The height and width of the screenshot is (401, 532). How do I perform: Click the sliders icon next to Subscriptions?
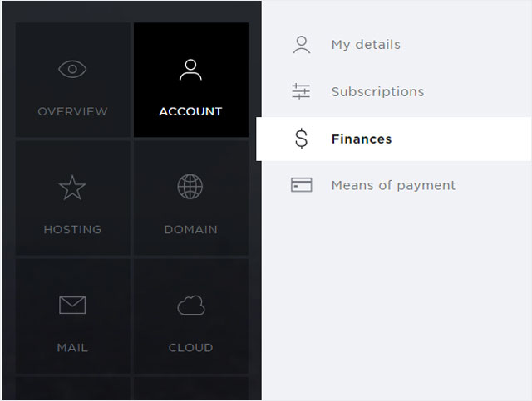coord(301,91)
